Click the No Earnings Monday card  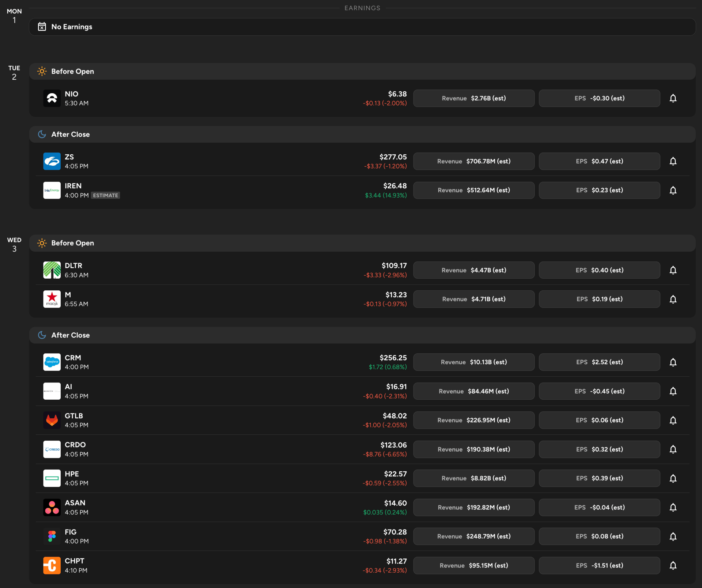[362, 27]
